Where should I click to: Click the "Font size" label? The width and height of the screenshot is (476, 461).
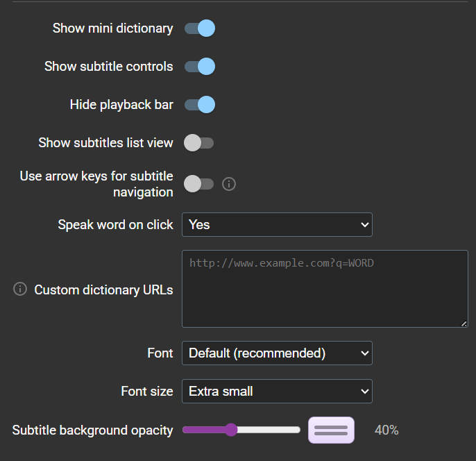(147, 392)
